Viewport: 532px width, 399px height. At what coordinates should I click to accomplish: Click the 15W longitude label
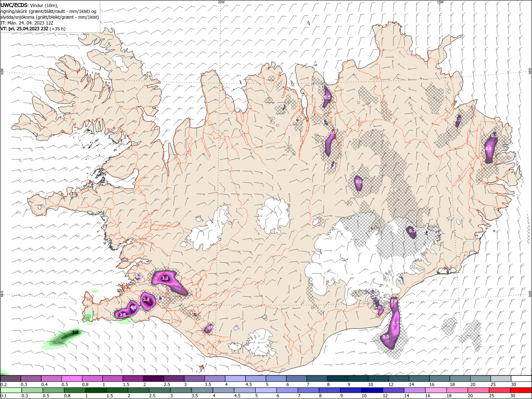[x=440, y=2]
